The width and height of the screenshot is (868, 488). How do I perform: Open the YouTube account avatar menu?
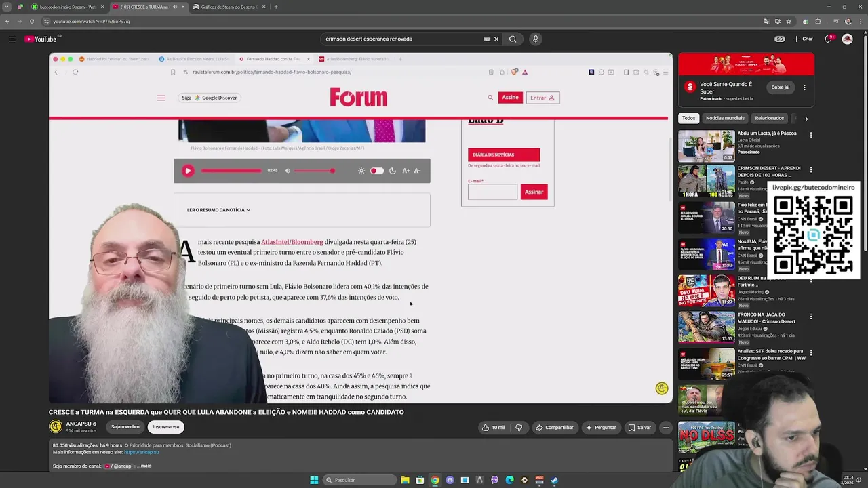[847, 39]
